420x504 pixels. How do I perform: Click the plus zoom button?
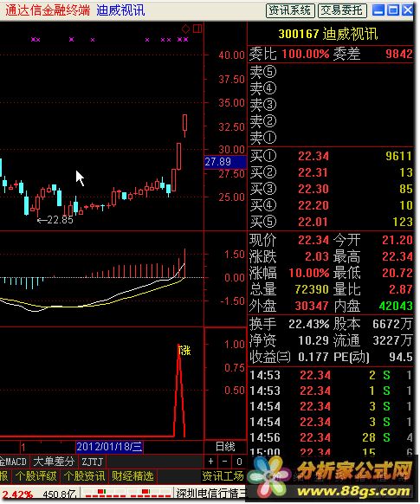210,462
